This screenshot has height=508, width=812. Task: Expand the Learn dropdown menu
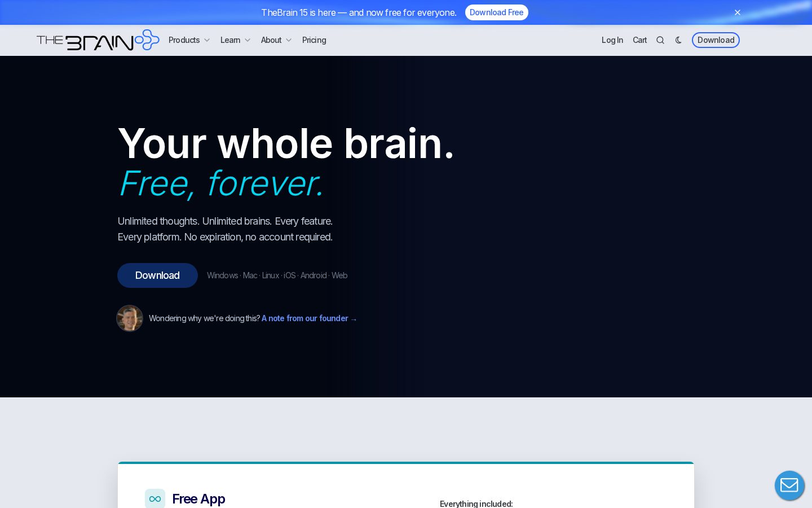pos(235,40)
